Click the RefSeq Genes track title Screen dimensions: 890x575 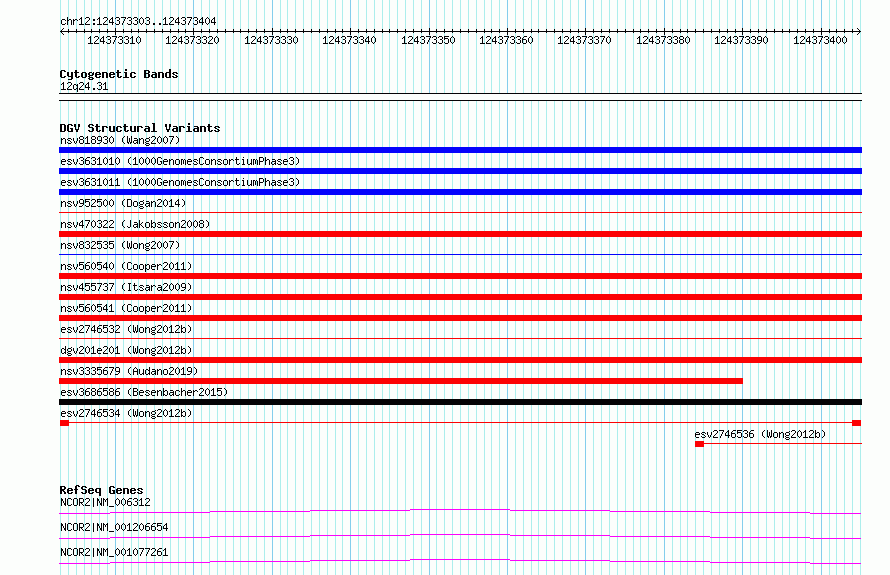[x=101, y=490]
